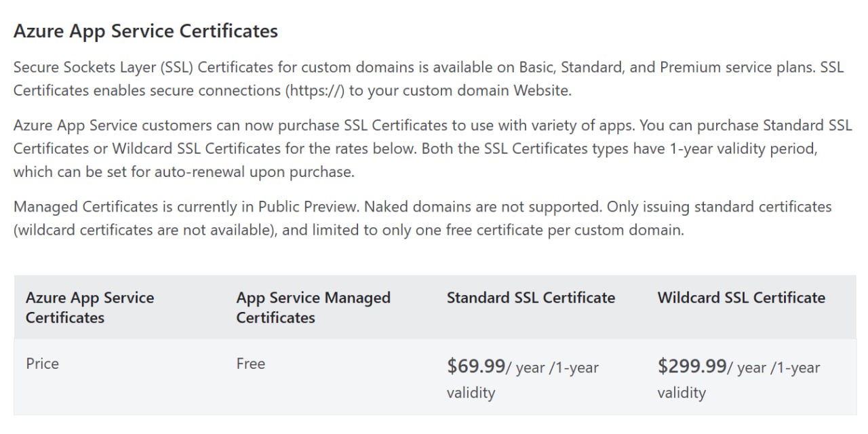Viewport: 868px width, 434px height.
Task: Click the "$299.99" price amount
Action: click(692, 366)
